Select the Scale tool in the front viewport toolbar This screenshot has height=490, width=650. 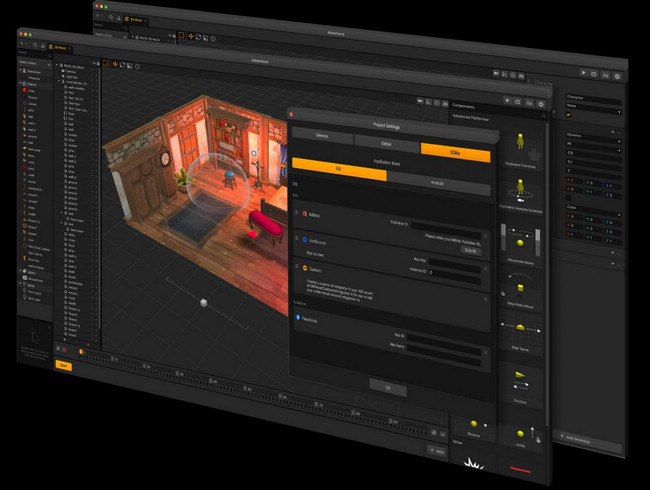(129, 65)
